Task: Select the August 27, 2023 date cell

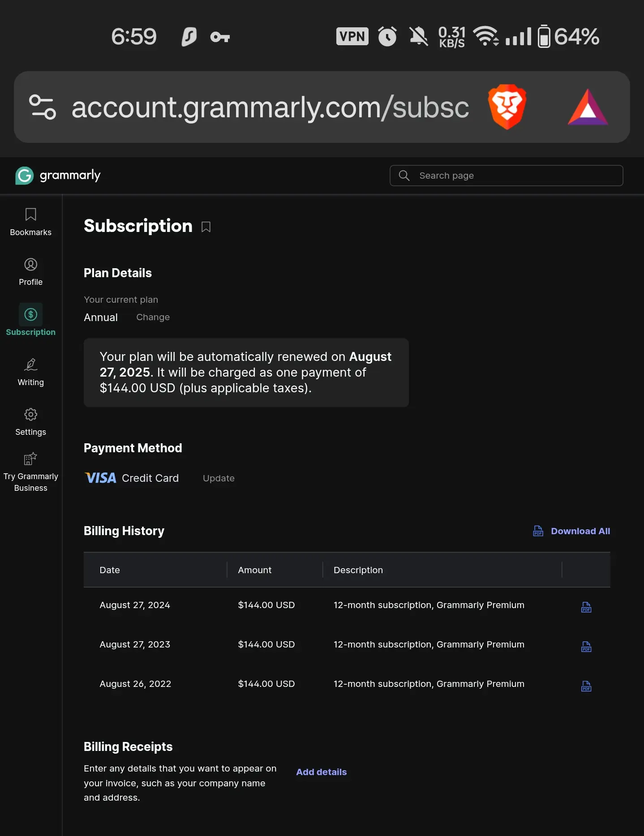Action: pos(135,644)
